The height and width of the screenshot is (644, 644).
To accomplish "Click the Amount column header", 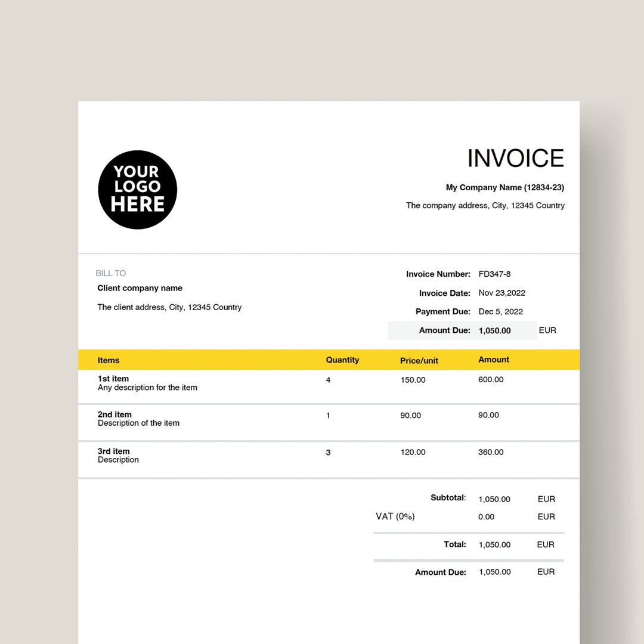I will (x=494, y=360).
